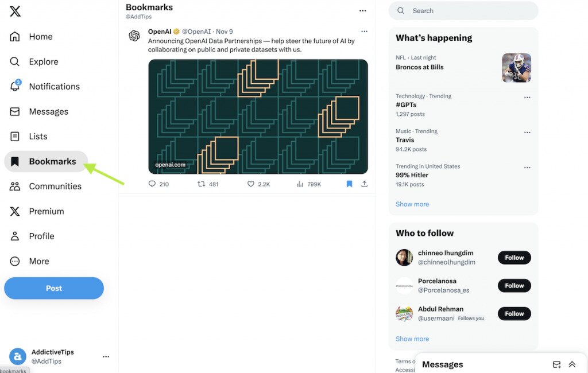The image size is (588, 373).
Task: Click the share icon on OpenAI's tweet
Action: 364,184
